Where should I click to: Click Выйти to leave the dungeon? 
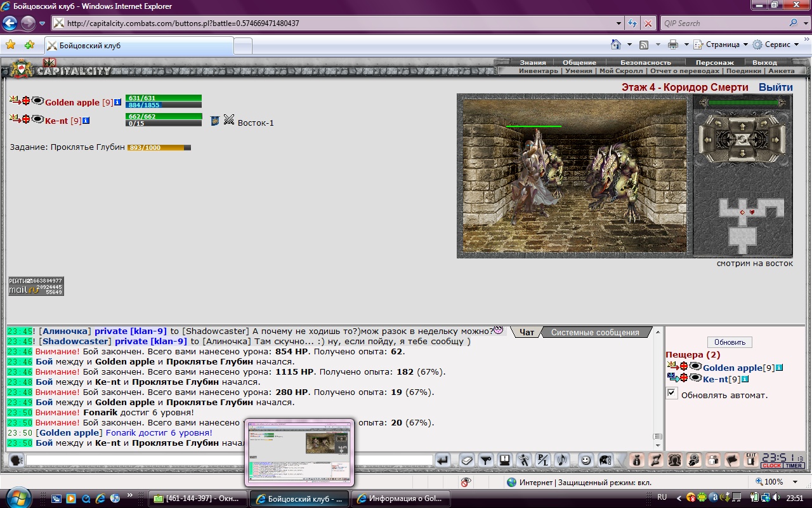[775, 87]
